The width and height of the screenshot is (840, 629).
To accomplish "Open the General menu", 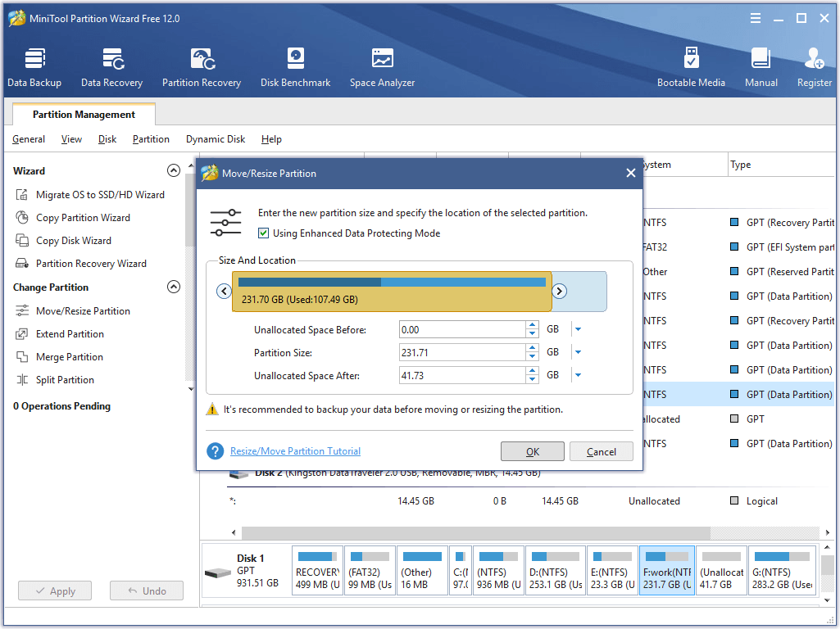I will coord(29,139).
